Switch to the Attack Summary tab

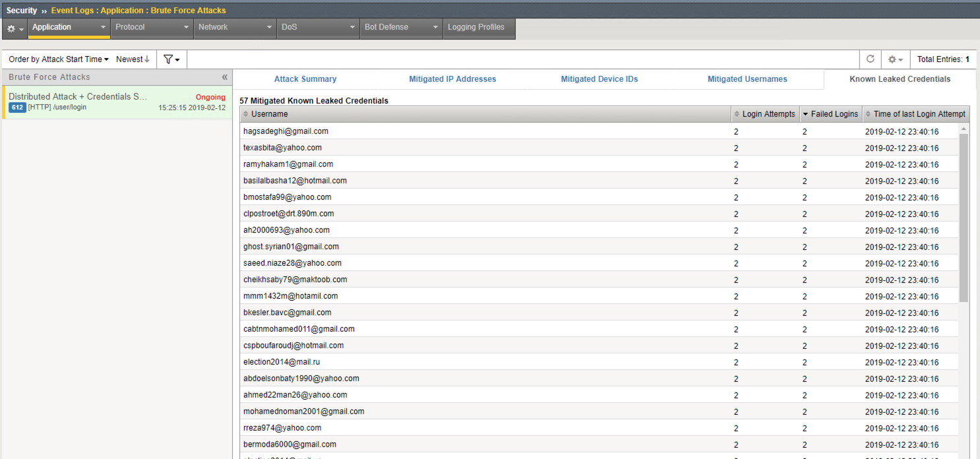[305, 79]
